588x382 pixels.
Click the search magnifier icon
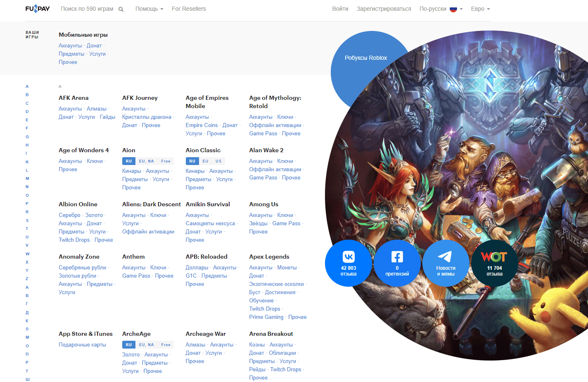coord(121,9)
